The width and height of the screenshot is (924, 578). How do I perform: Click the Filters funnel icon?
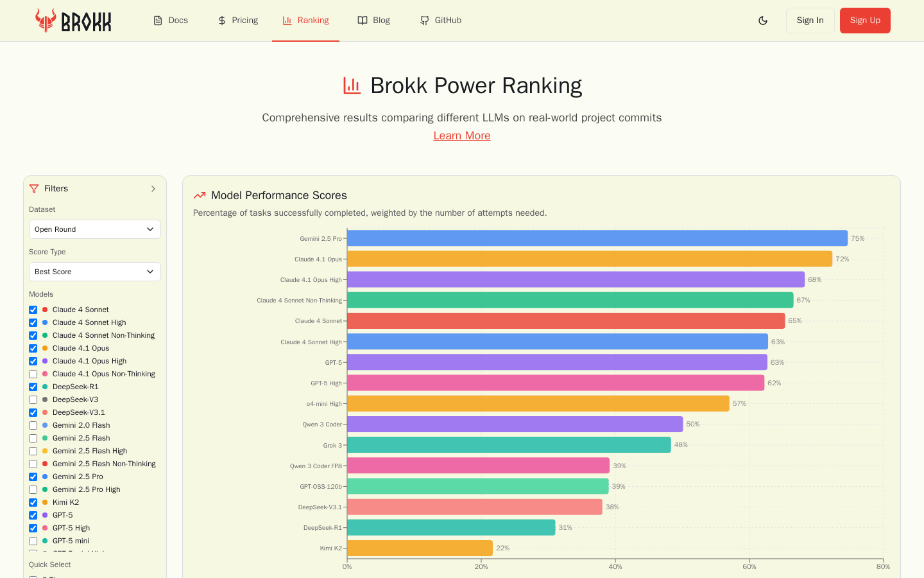[x=34, y=189]
